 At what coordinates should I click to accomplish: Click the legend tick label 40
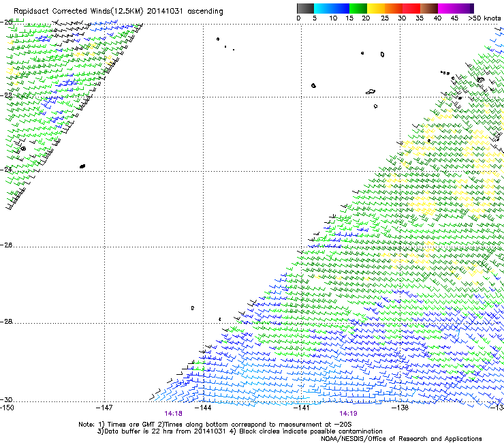point(437,18)
